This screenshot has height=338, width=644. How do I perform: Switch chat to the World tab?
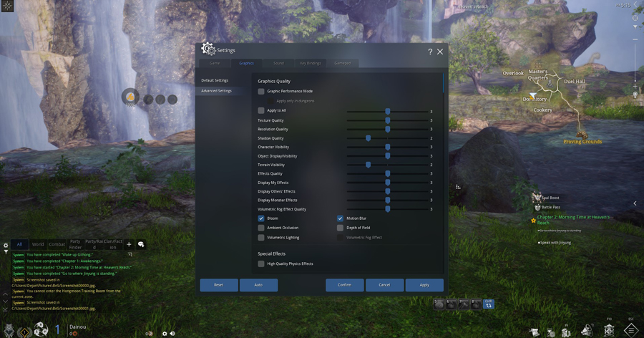(38, 244)
